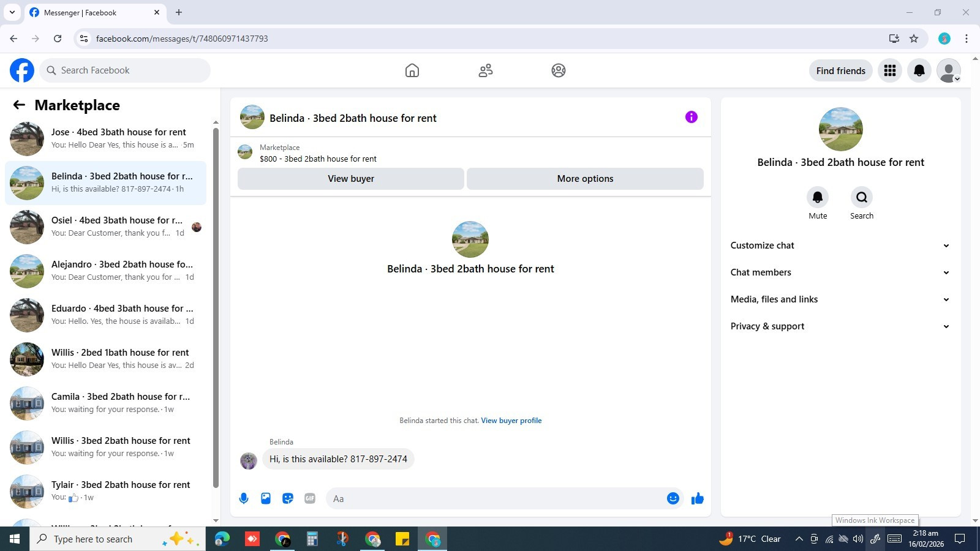Open the account profile avatar menu
Viewport: 980px width, 551px height.
point(949,70)
